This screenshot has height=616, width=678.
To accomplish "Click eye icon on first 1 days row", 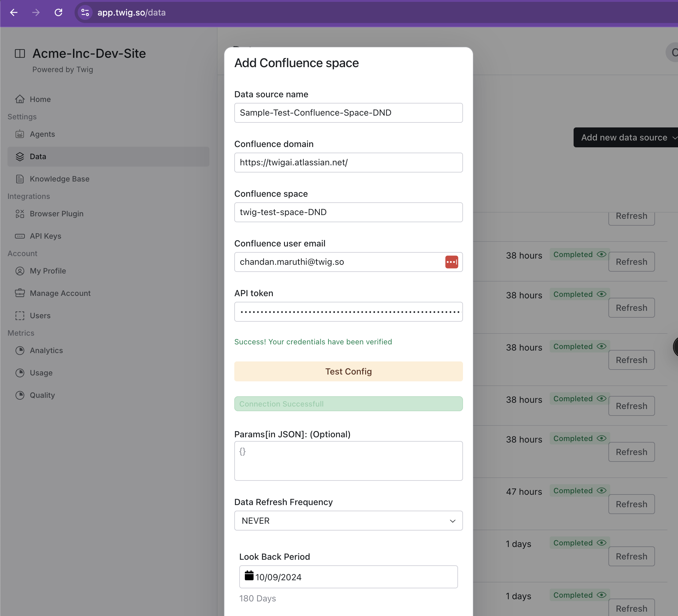I will (x=601, y=543).
